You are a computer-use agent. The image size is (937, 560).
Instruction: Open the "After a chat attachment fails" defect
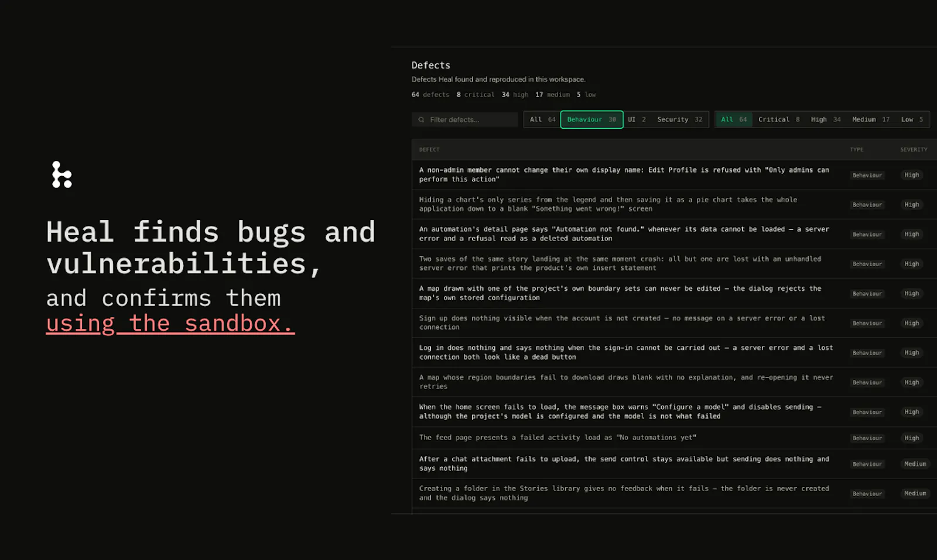pyautogui.click(x=674, y=464)
